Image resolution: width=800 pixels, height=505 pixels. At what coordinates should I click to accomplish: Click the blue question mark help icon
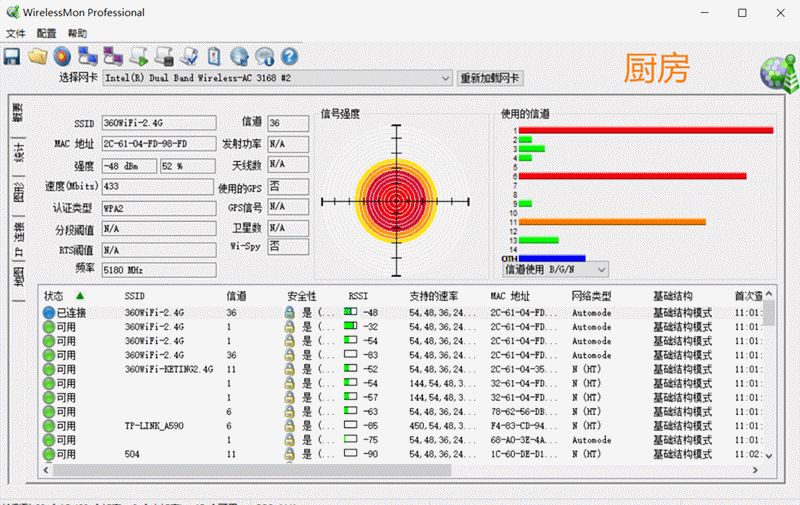coord(289,56)
